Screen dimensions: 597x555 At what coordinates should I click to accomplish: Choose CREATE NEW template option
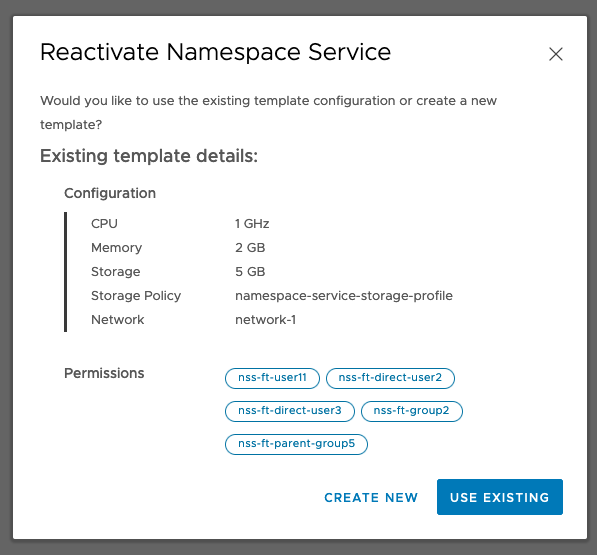[371, 497]
